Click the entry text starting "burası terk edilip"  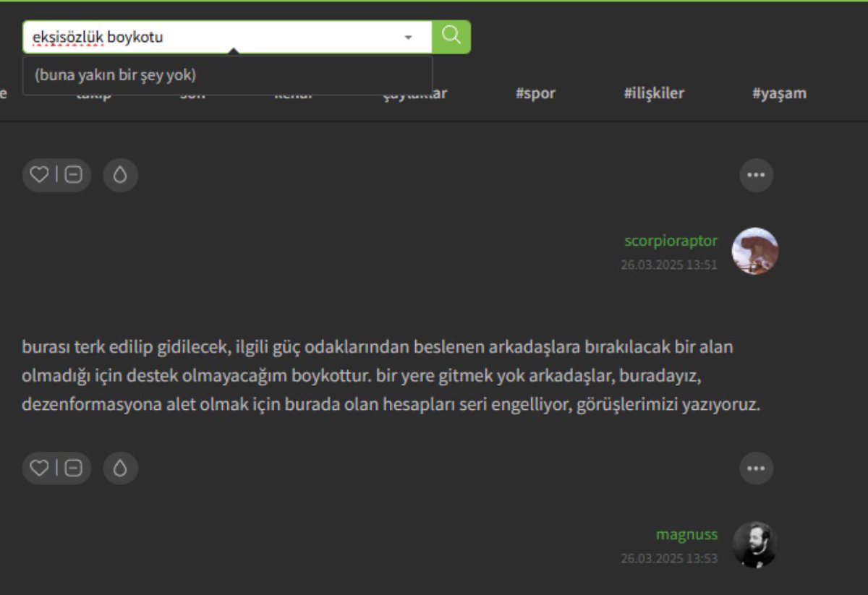click(x=391, y=376)
